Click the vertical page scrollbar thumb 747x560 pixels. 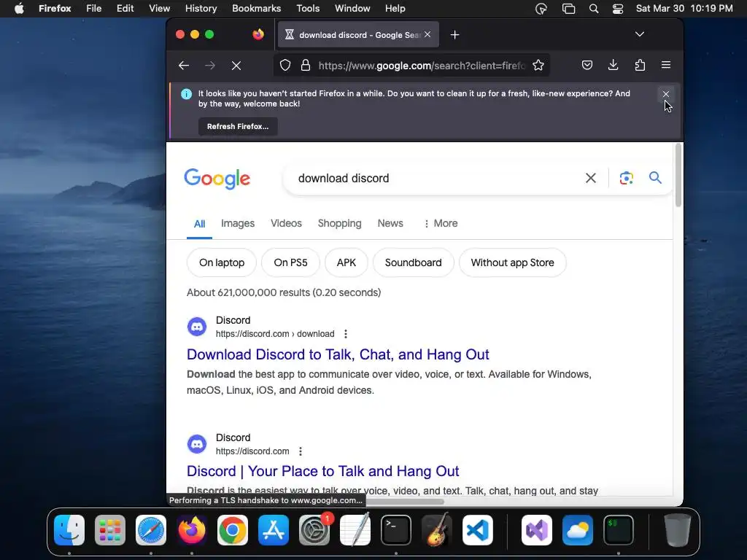click(x=678, y=175)
